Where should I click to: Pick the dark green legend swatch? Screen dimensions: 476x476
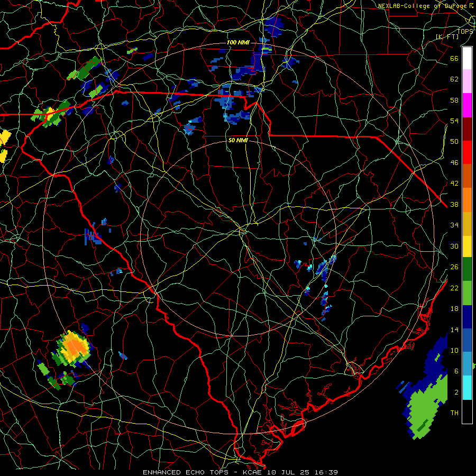tap(467, 269)
